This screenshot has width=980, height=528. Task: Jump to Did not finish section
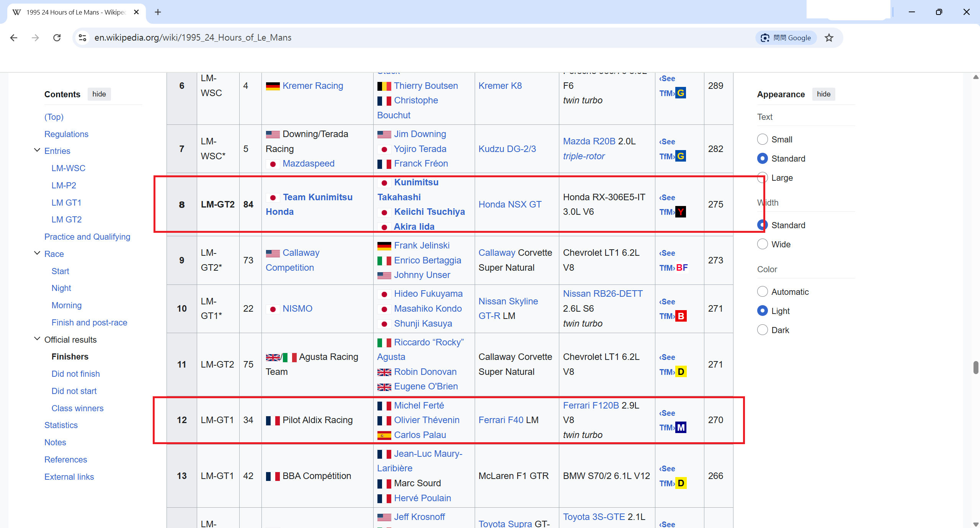76,374
